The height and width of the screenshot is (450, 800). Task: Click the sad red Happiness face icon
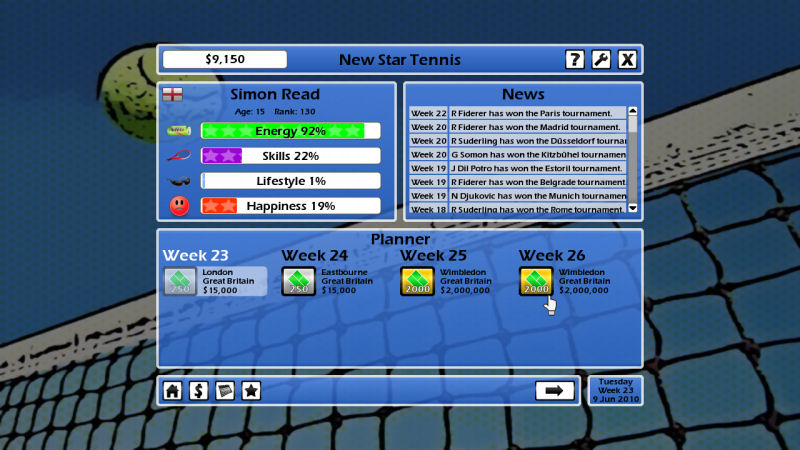[179, 206]
